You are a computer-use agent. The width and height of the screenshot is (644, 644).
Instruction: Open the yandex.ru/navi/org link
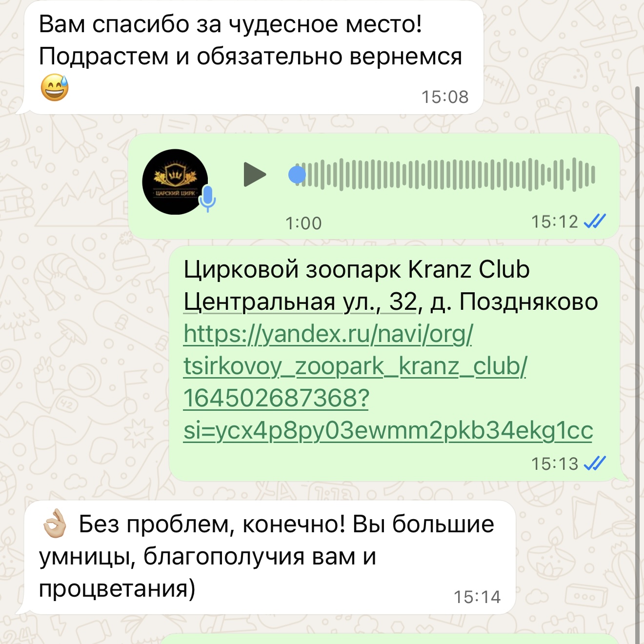pyautogui.click(x=328, y=334)
